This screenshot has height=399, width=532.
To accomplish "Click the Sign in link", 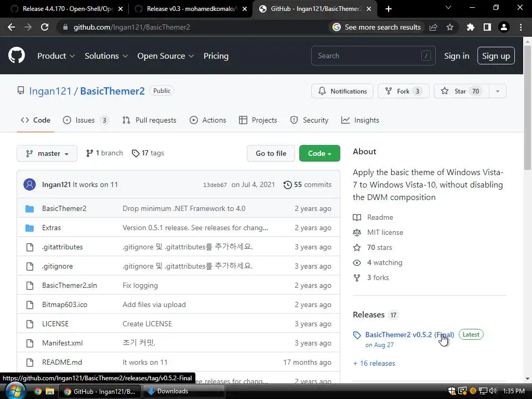I will [x=457, y=56].
